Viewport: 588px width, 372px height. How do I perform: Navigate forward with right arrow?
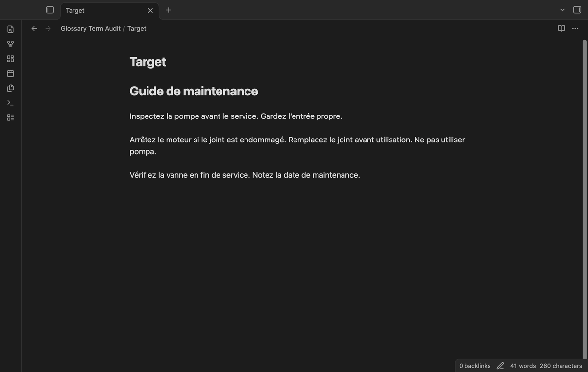(x=48, y=28)
